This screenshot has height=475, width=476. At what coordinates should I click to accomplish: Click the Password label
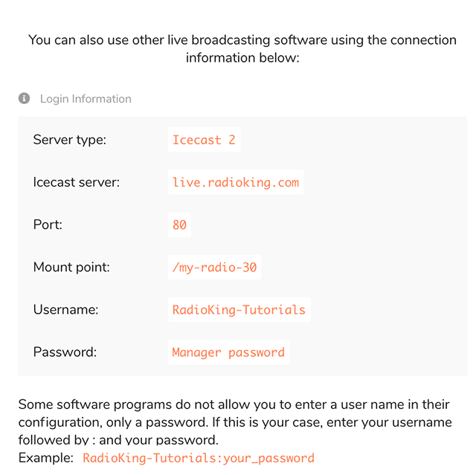(65, 352)
